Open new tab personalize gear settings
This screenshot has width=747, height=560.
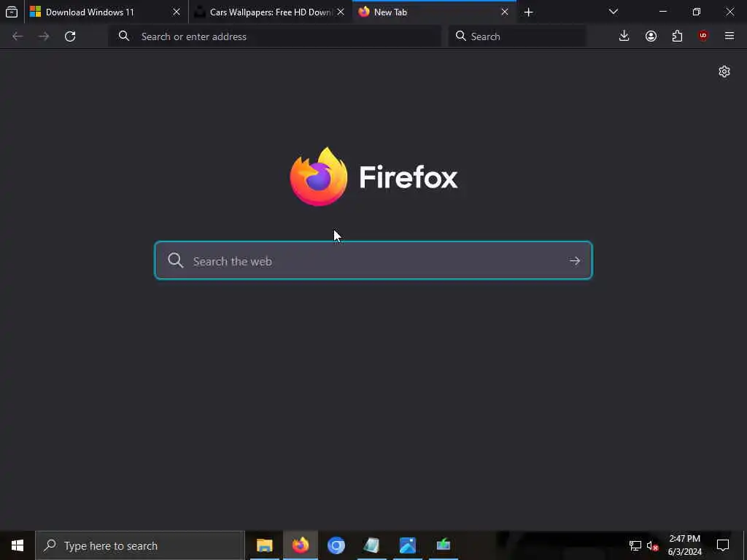(724, 71)
